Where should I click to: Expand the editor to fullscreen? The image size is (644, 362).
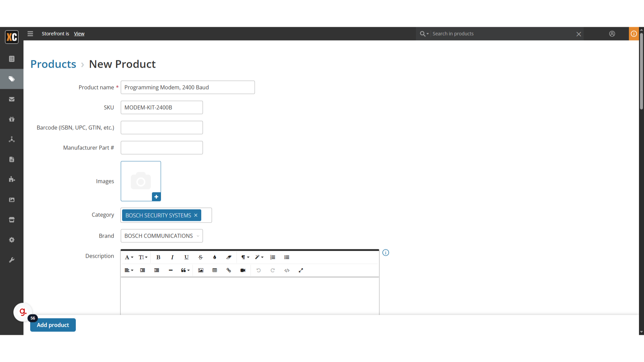click(x=301, y=270)
